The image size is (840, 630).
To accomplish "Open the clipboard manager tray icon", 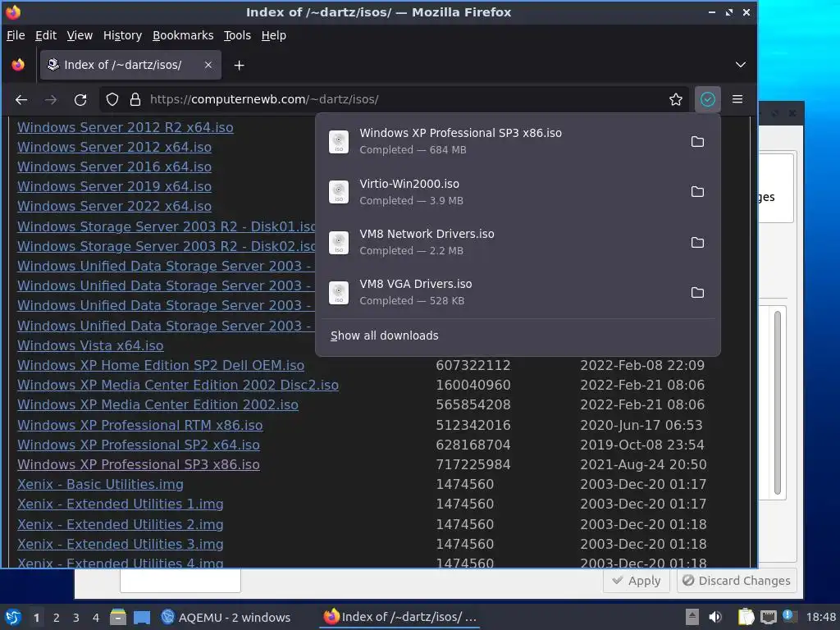I will coord(746,617).
